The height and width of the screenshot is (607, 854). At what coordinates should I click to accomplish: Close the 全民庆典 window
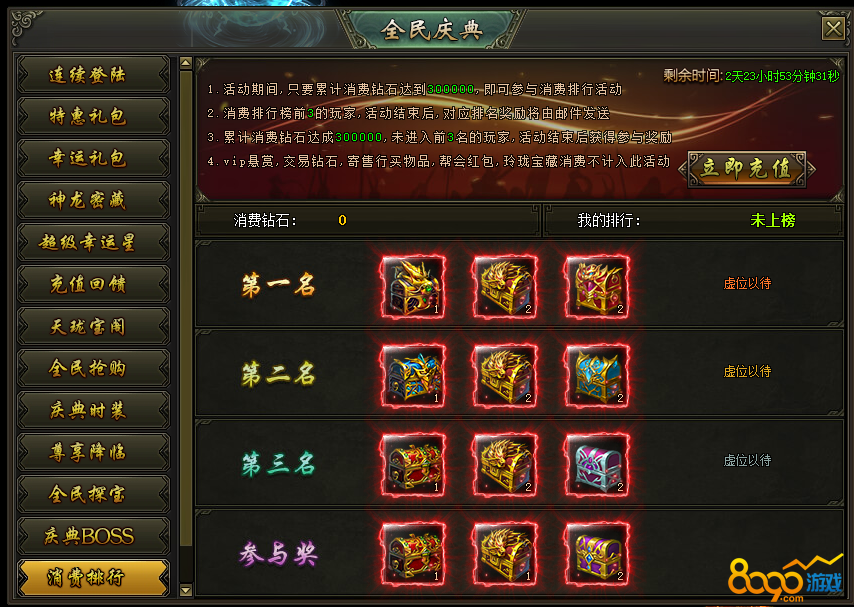click(833, 28)
